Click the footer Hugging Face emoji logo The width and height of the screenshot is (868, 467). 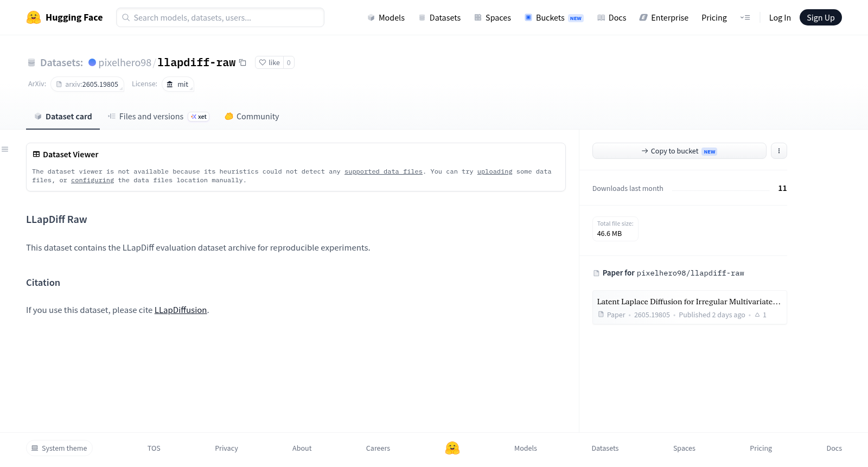pyautogui.click(x=452, y=448)
